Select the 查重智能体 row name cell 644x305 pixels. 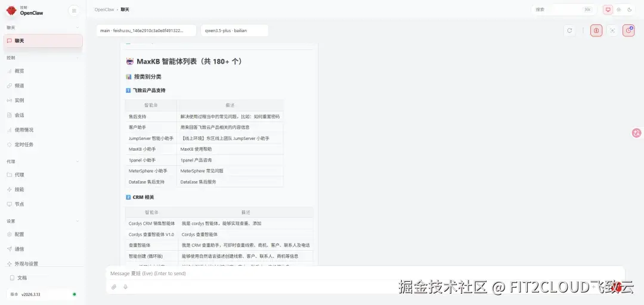pos(151,245)
